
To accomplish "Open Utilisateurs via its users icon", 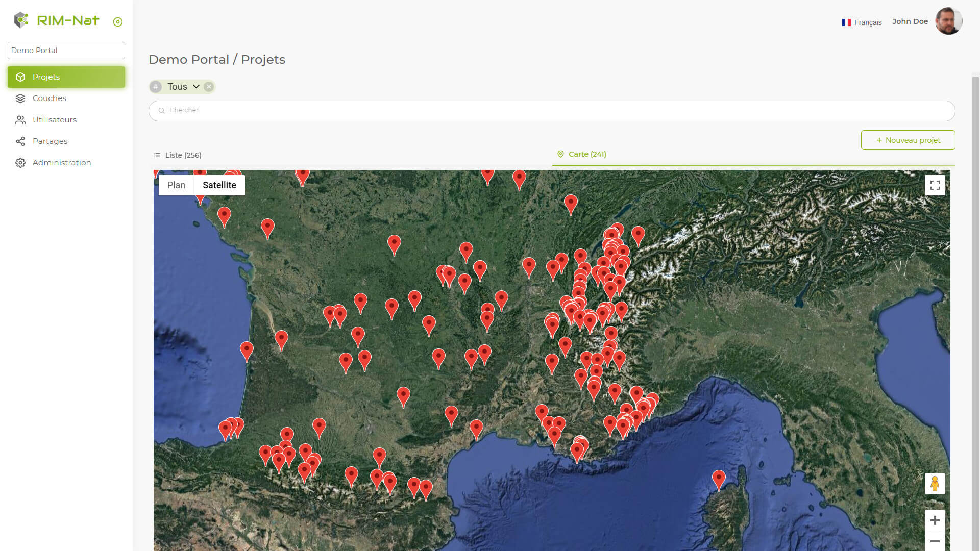I will 20,120.
